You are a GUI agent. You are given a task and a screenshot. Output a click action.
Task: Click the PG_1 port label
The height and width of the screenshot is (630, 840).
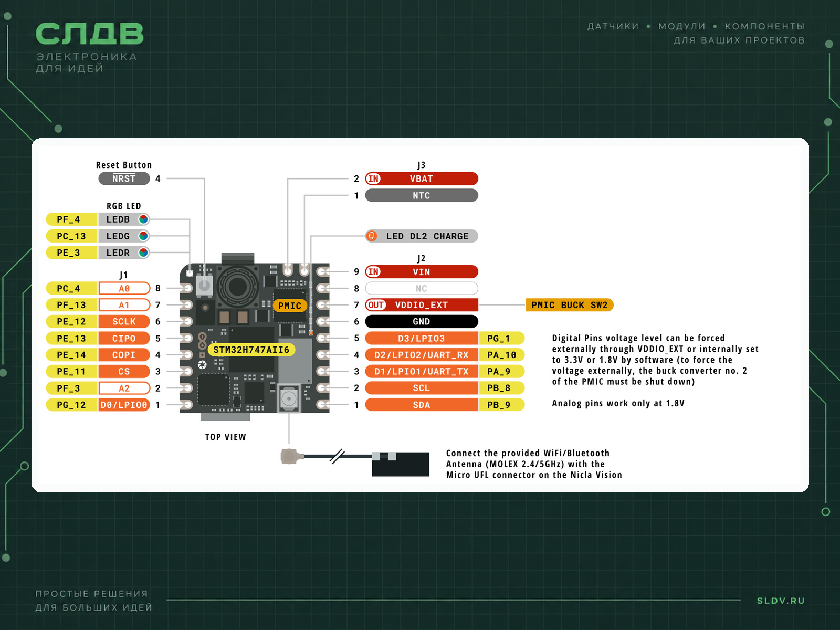[x=502, y=339]
